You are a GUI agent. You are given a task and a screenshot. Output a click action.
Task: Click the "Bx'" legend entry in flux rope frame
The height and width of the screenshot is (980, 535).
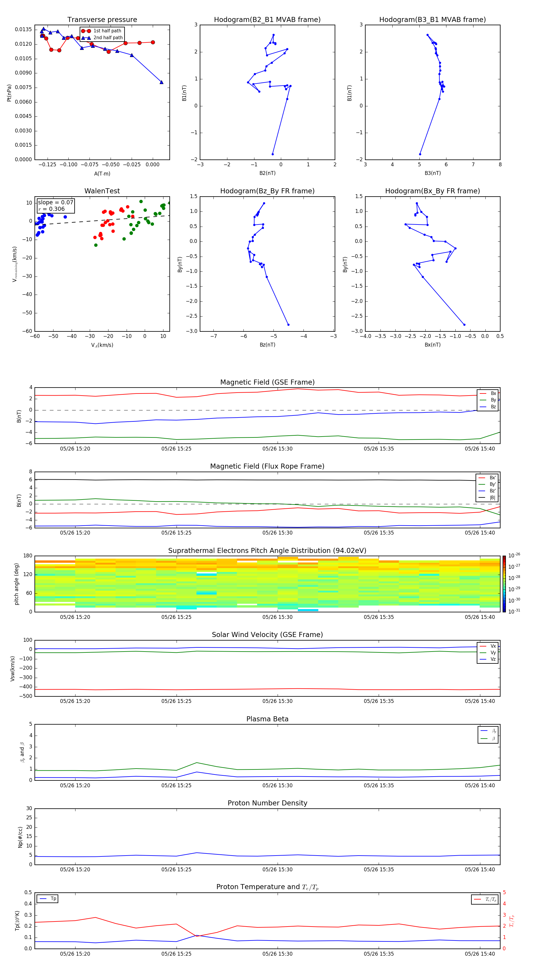[x=487, y=478]
